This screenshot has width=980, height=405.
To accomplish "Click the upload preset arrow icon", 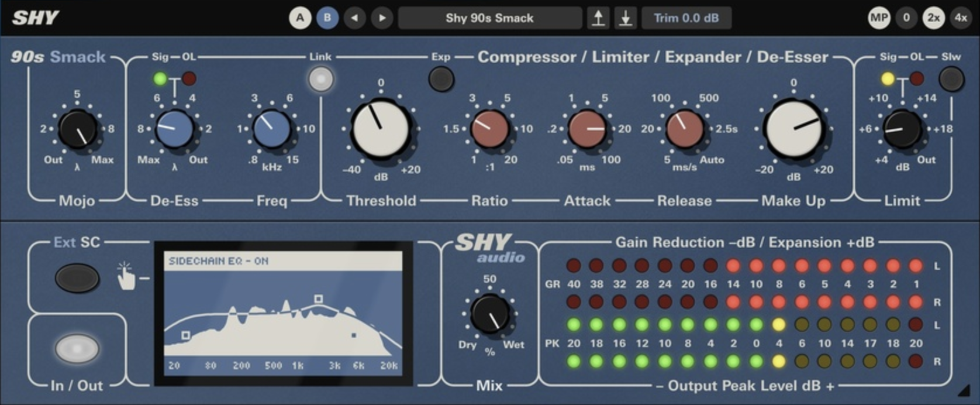I will 598,18.
